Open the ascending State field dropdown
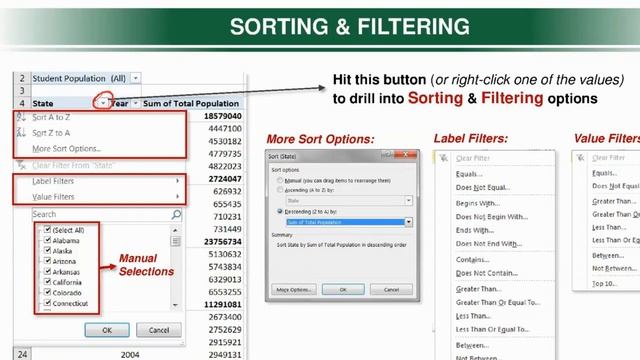This screenshot has height=360, width=640. pos(408,200)
